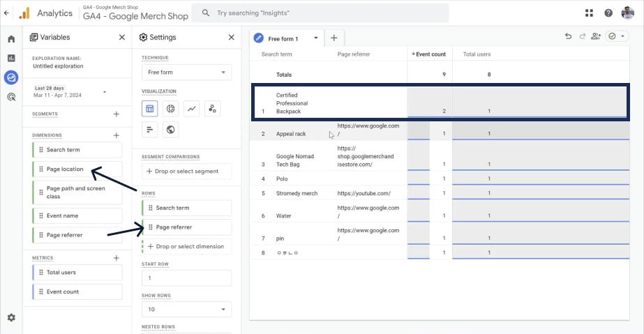Click Page referrer column header
The image size is (644, 334).
click(354, 54)
